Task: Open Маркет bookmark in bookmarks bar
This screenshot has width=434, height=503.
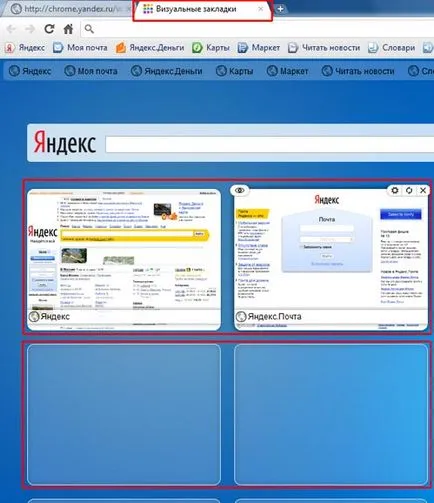Action: pos(259,48)
